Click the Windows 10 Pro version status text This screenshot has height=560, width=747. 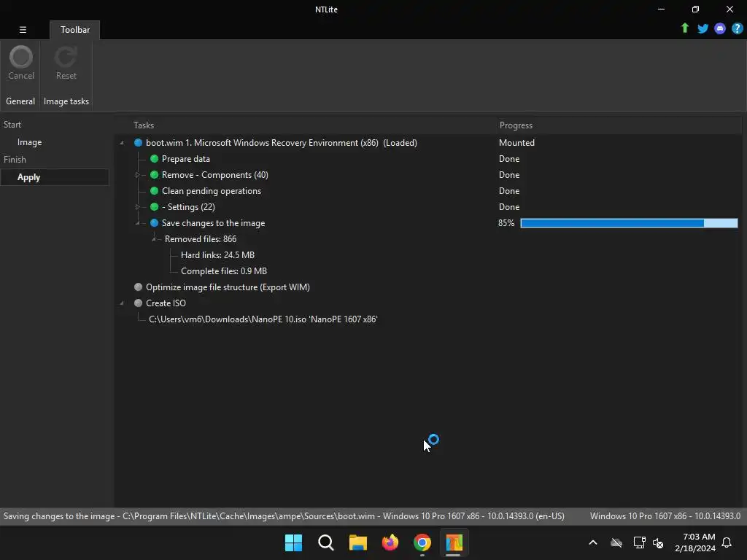(x=665, y=516)
